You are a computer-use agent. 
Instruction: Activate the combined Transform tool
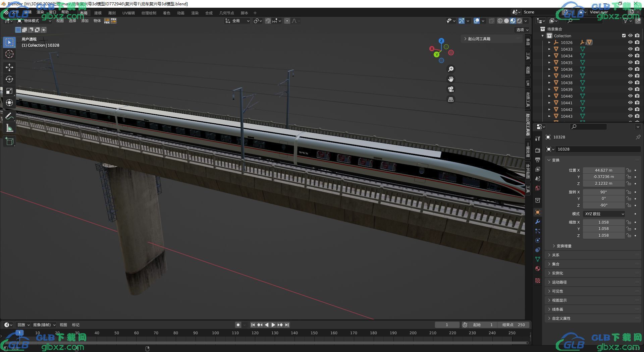point(9,103)
